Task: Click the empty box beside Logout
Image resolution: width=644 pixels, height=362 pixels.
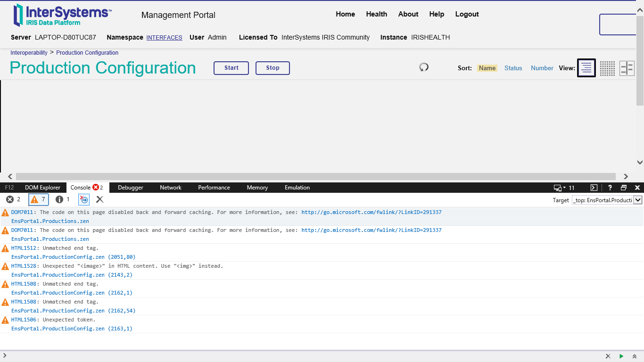Action: click(619, 25)
